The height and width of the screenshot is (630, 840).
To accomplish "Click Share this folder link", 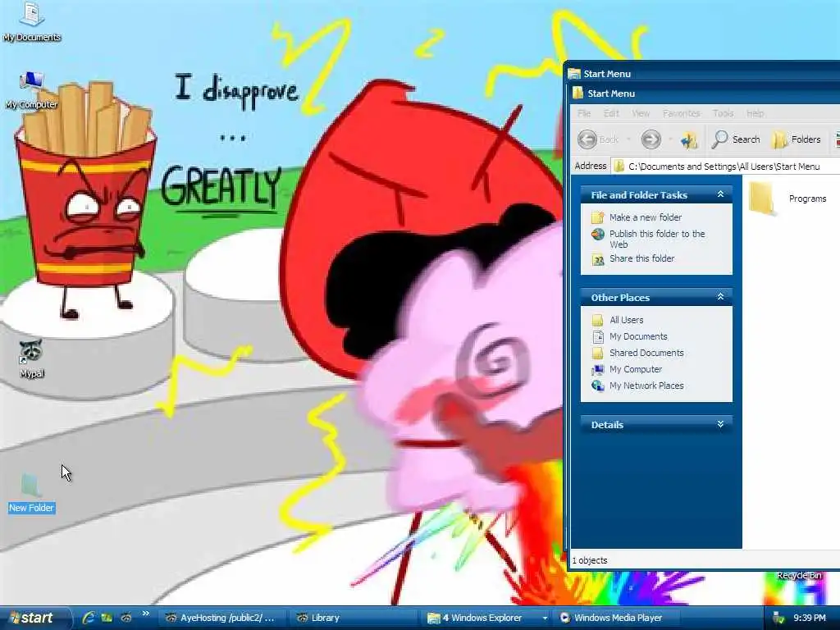I will [641, 258].
